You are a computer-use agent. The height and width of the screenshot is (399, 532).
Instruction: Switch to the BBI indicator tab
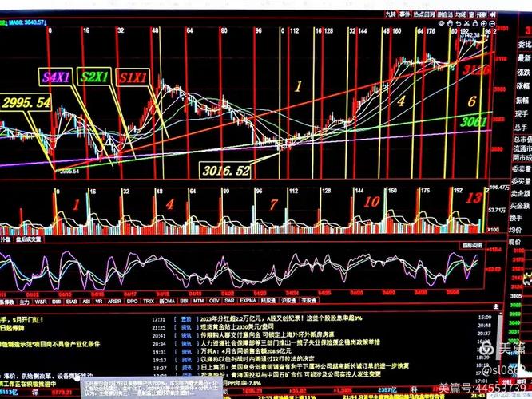(x=184, y=302)
